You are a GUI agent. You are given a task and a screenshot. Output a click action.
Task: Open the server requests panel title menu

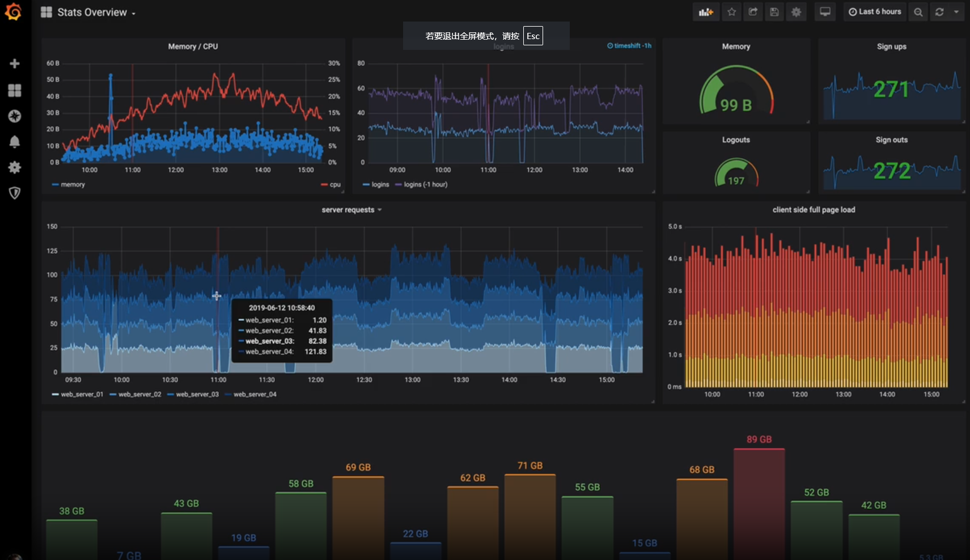(351, 210)
